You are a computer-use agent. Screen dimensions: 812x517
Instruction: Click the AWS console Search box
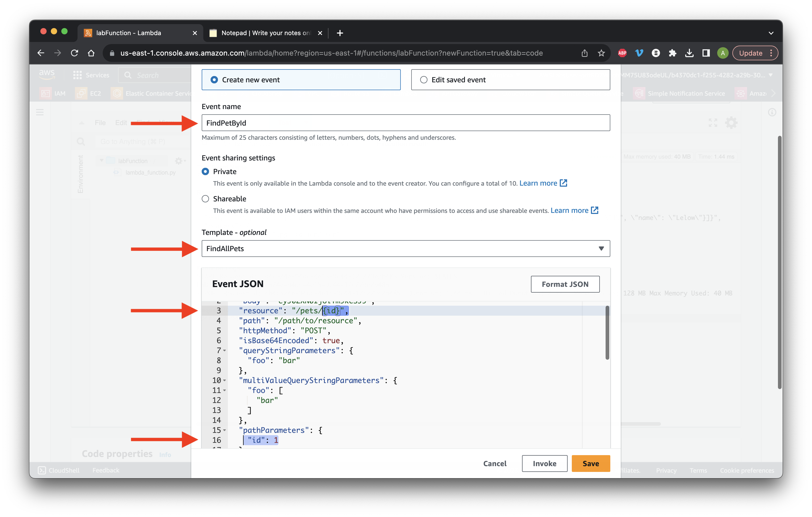(x=155, y=75)
